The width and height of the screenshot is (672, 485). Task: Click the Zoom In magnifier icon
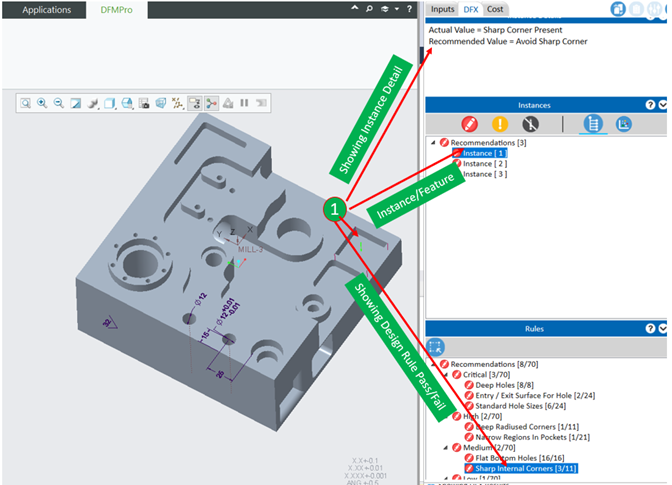(42, 103)
